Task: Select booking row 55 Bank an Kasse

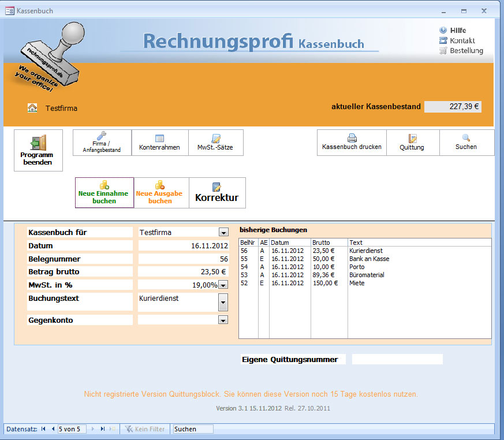Action: click(x=365, y=259)
